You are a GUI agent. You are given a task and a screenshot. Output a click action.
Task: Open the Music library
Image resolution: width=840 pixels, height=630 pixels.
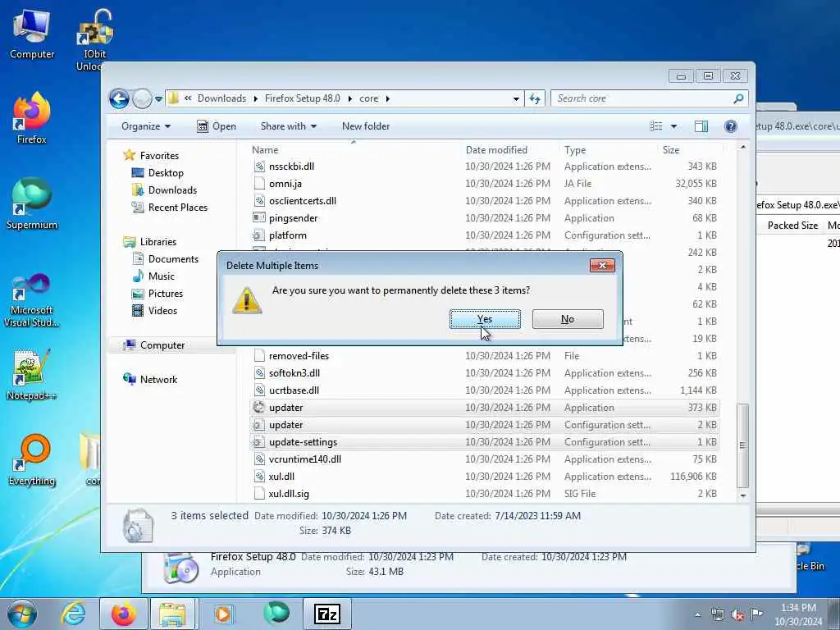(x=162, y=276)
